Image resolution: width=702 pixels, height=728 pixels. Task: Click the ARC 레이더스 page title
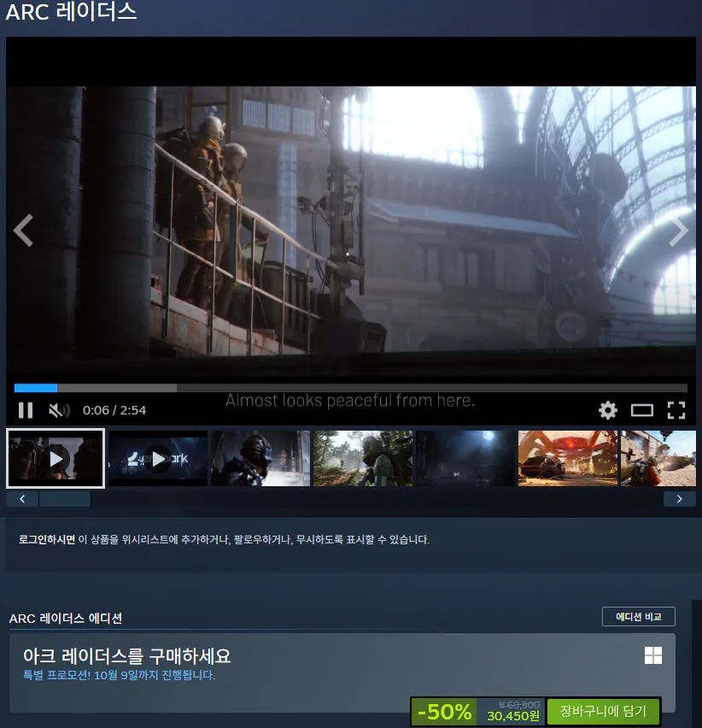click(71, 12)
